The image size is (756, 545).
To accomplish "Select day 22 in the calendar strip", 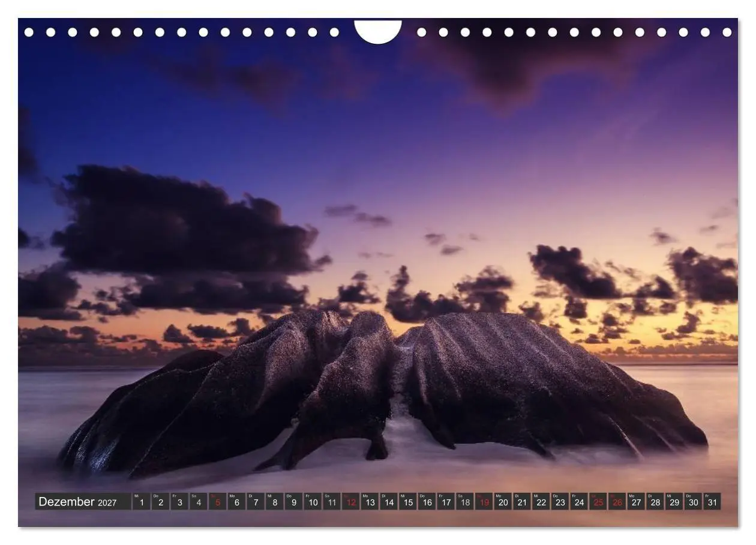I will point(541,502).
